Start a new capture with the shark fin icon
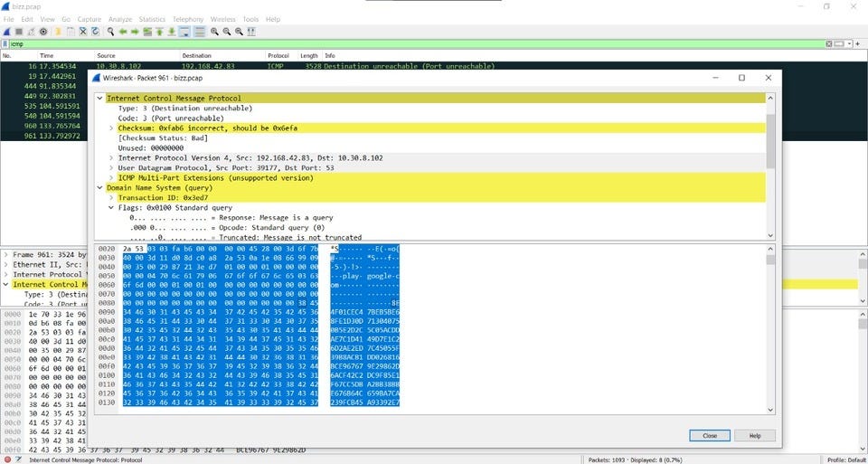This screenshot has width=868, height=464. pos(7,32)
